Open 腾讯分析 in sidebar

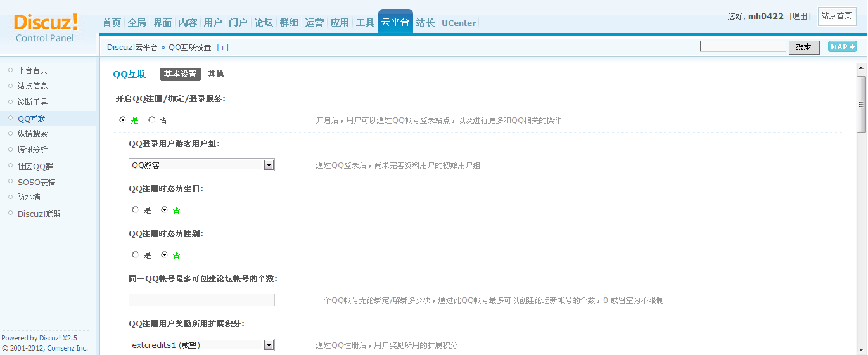(32, 150)
